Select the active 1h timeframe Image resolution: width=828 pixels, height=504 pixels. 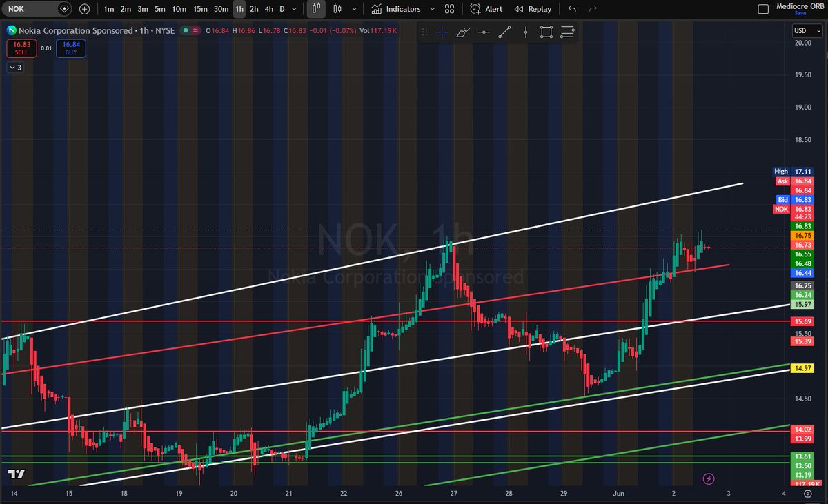coord(239,9)
